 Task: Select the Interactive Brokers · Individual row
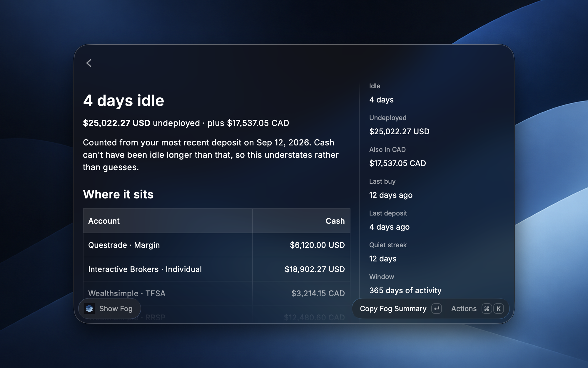[217, 269]
